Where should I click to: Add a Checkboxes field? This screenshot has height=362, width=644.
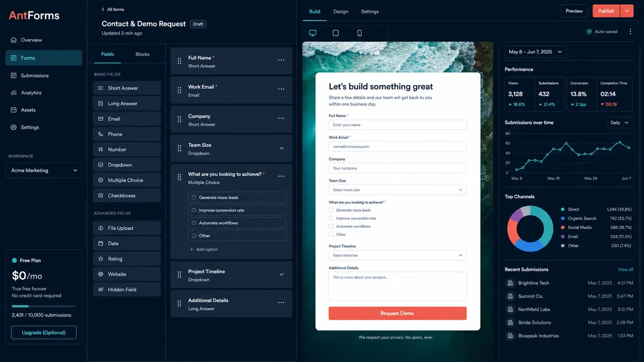127,196
